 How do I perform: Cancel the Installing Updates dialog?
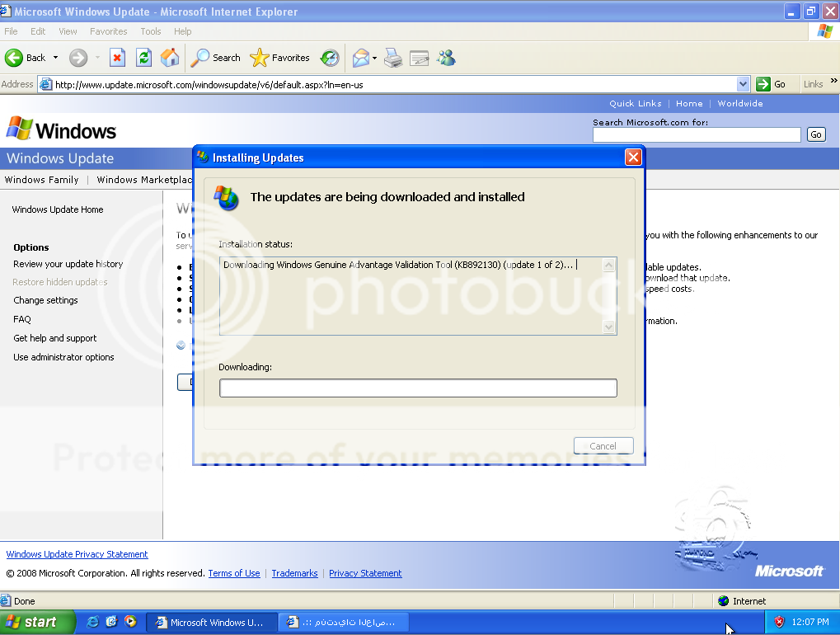point(603,446)
